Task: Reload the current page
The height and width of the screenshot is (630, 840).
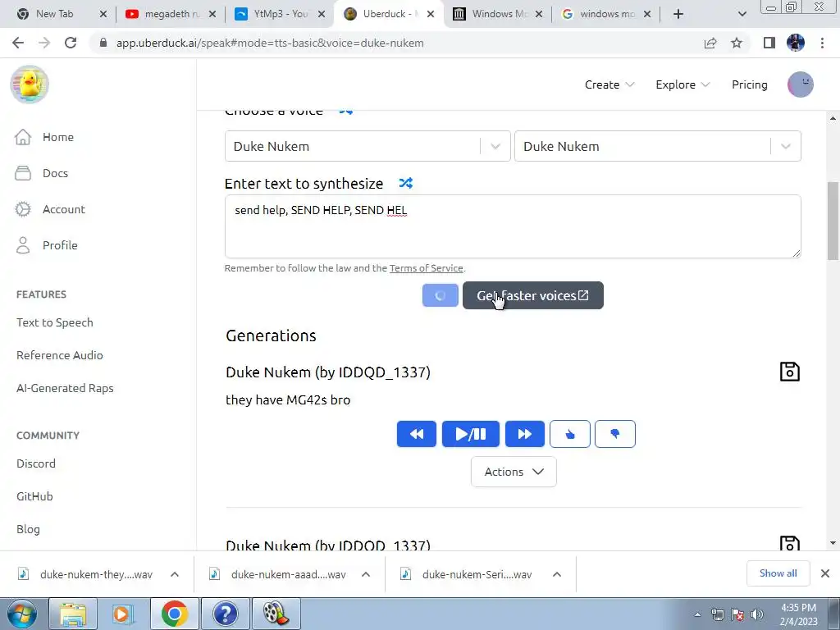Action: click(71, 43)
